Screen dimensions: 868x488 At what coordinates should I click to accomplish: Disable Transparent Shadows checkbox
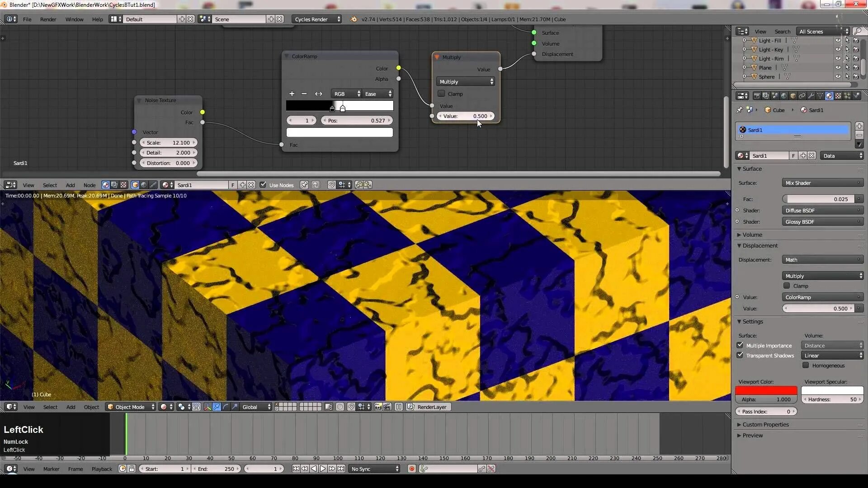[740, 355]
